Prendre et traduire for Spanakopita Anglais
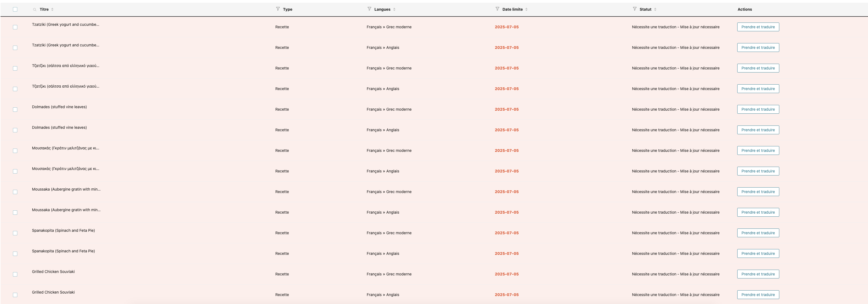Image resolution: width=868 pixels, height=304 pixels. click(x=758, y=253)
